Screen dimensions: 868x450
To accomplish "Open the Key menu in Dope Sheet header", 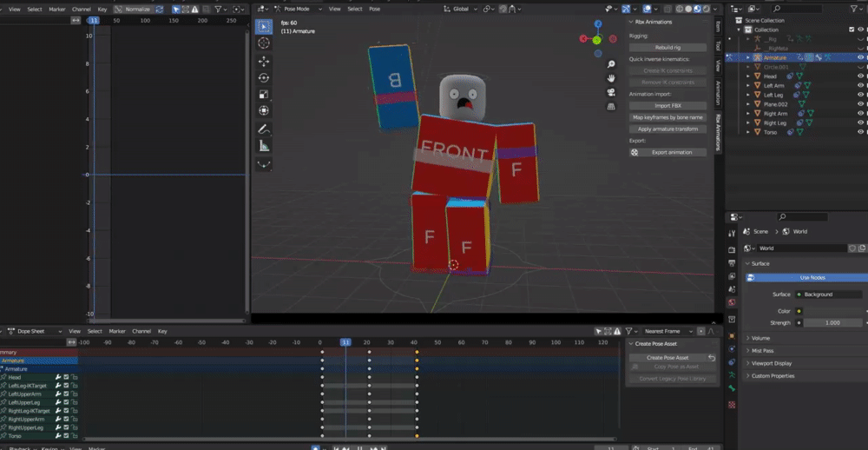I will pos(162,331).
